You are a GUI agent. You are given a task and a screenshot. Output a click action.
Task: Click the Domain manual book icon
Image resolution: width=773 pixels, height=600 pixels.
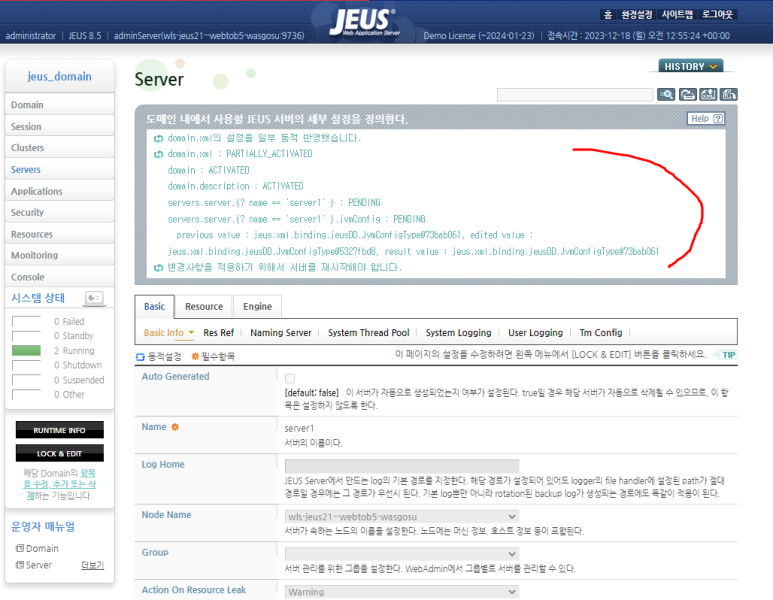[20, 548]
